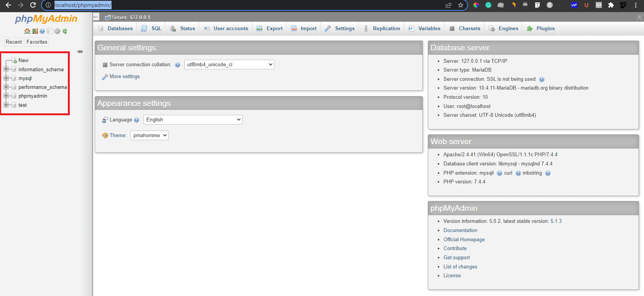Select the test database name
The height and width of the screenshot is (296, 644).
[x=23, y=105]
